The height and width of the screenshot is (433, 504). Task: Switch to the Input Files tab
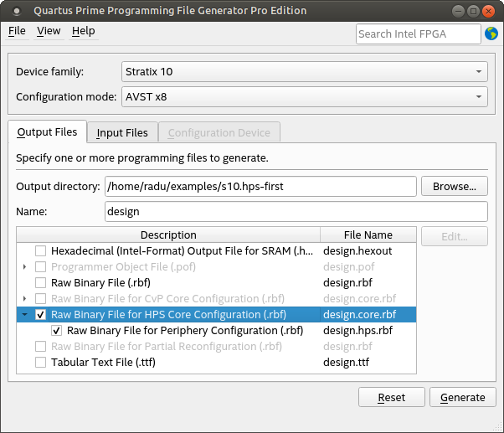(122, 132)
